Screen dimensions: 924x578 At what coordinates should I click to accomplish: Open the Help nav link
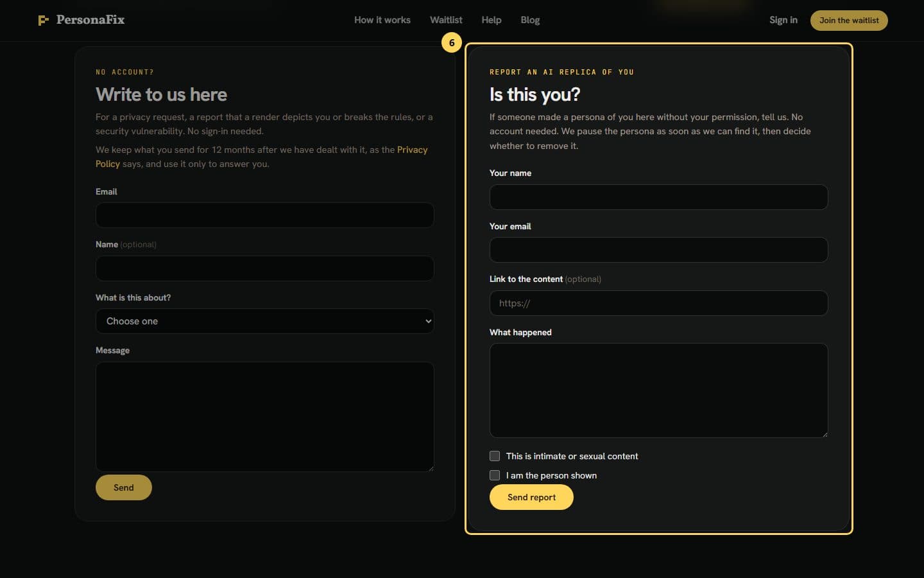(492, 20)
